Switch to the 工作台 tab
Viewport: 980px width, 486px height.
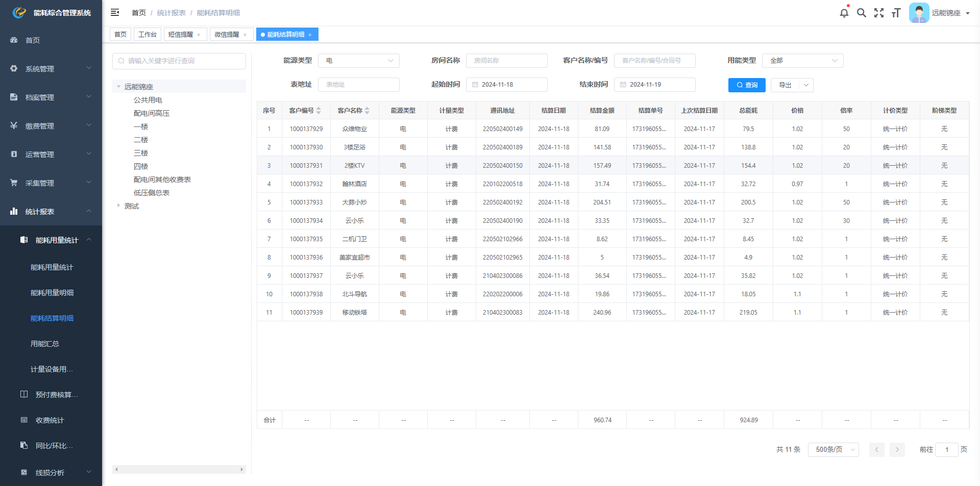[148, 34]
